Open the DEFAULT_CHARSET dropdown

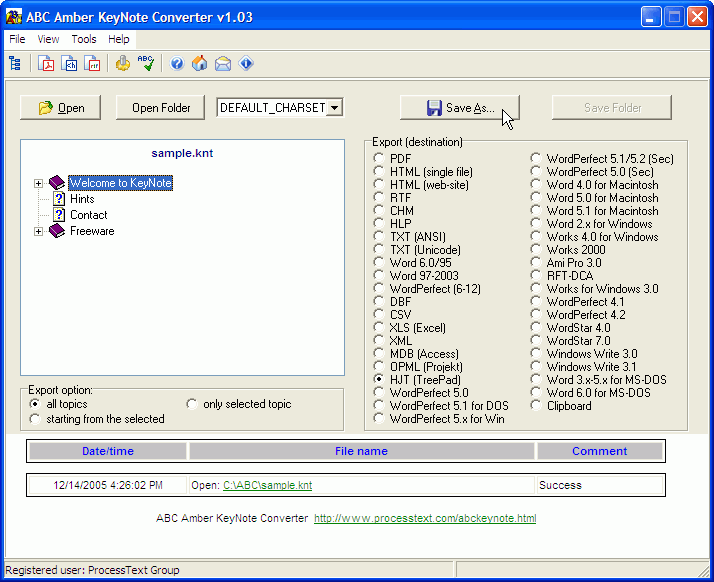[x=335, y=108]
